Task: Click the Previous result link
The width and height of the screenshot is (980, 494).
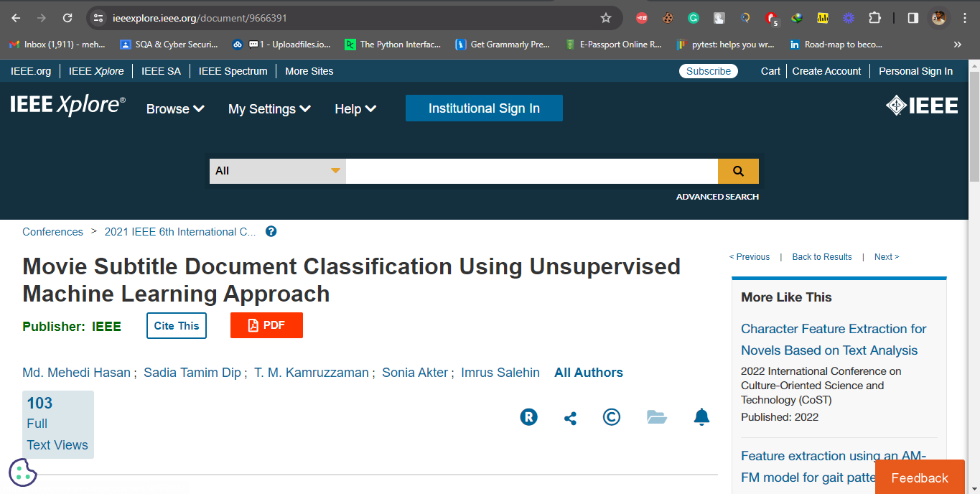Action: pos(750,257)
